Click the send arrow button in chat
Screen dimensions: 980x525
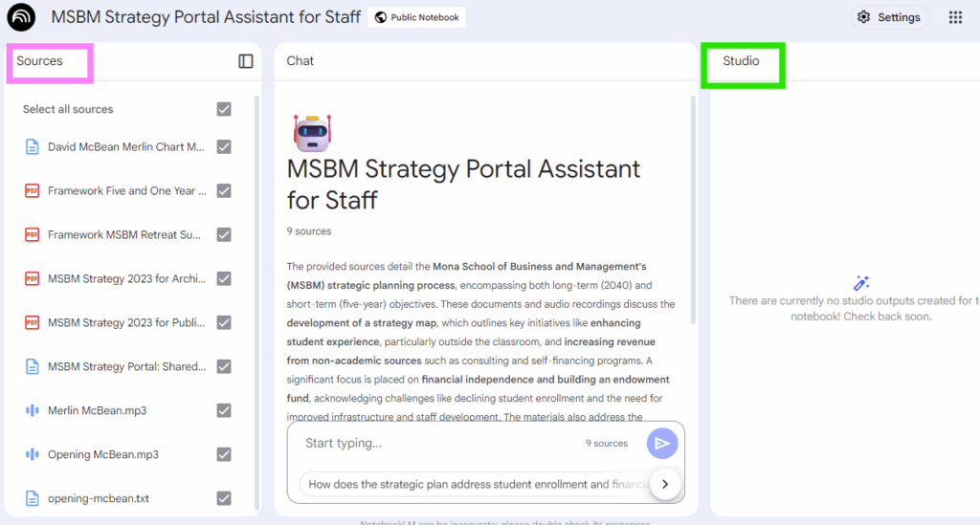[661, 443]
